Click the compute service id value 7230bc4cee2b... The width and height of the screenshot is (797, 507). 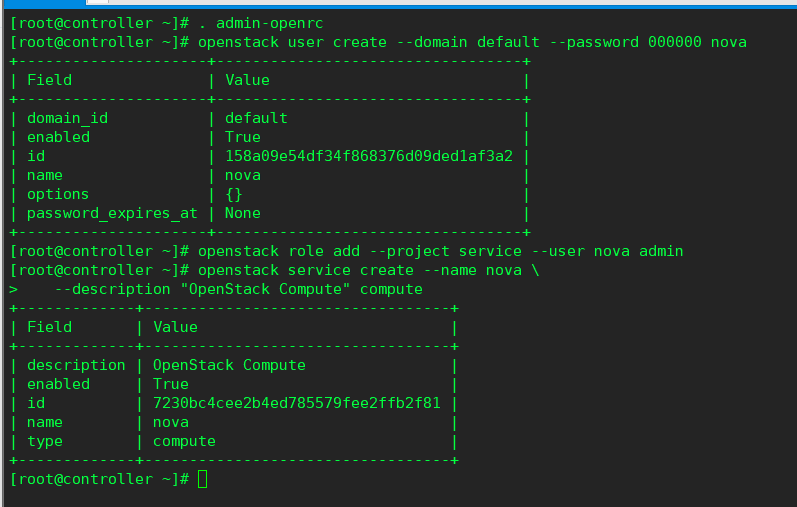coord(296,403)
